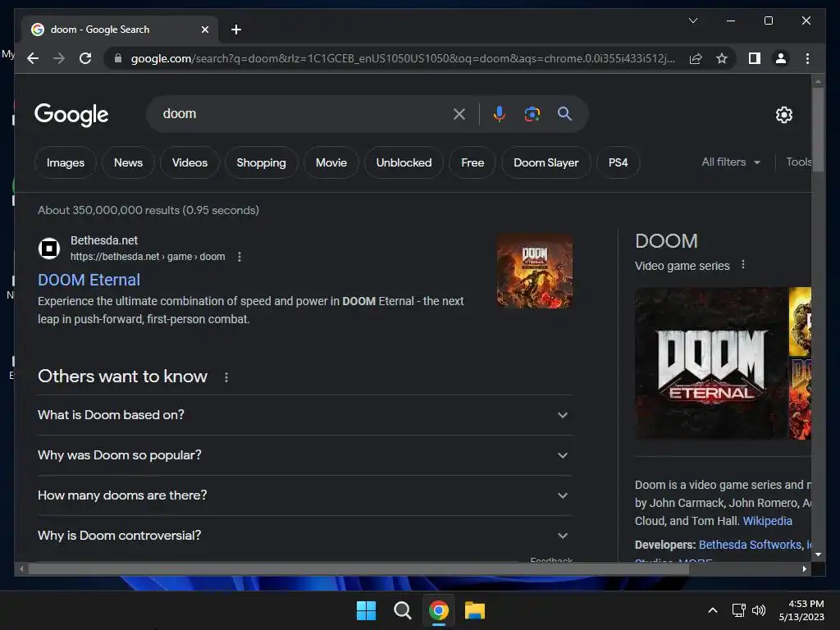
Task: Open Windows taskbar search
Action: click(402, 610)
